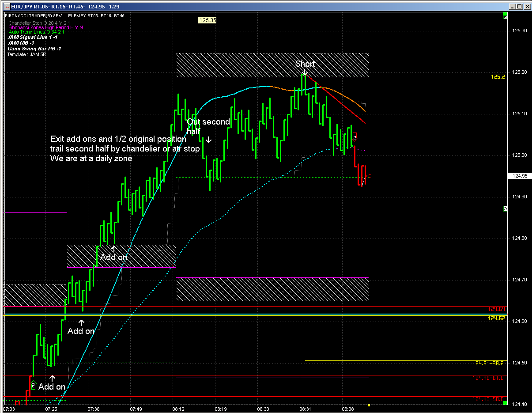
Task: Click the 08:31 time axis label
Action: 305,409
